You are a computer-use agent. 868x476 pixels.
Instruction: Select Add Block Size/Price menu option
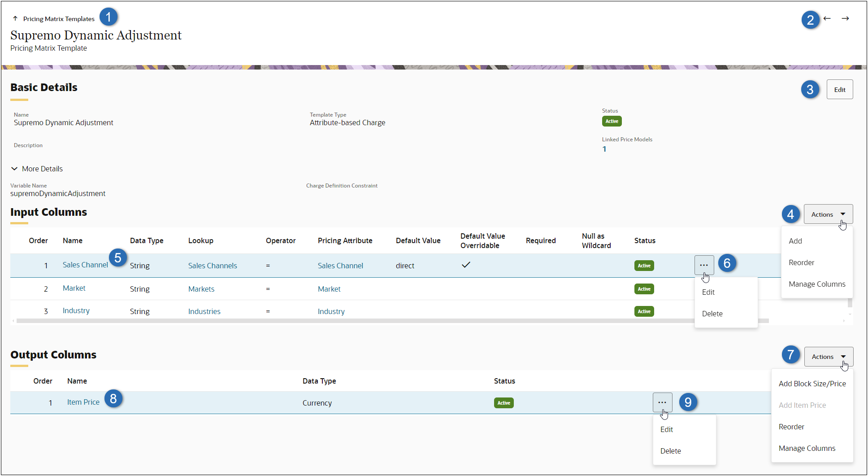(x=812, y=384)
